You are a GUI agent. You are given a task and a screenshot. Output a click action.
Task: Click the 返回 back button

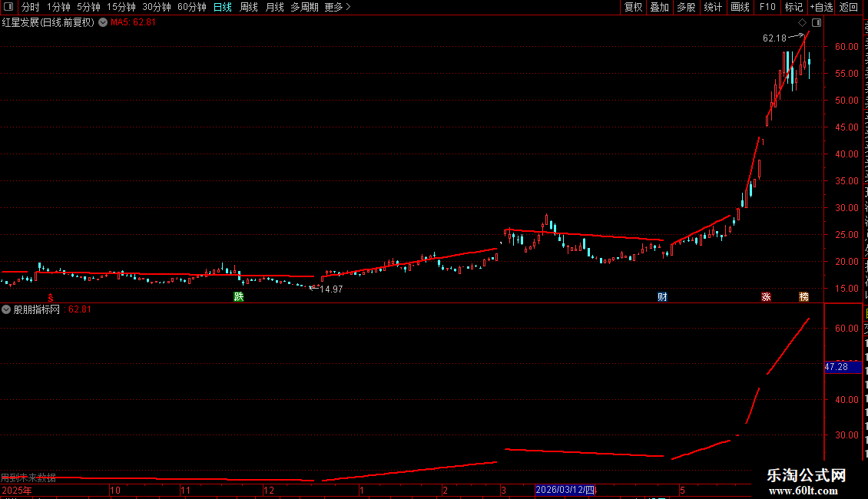(x=849, y=7)
